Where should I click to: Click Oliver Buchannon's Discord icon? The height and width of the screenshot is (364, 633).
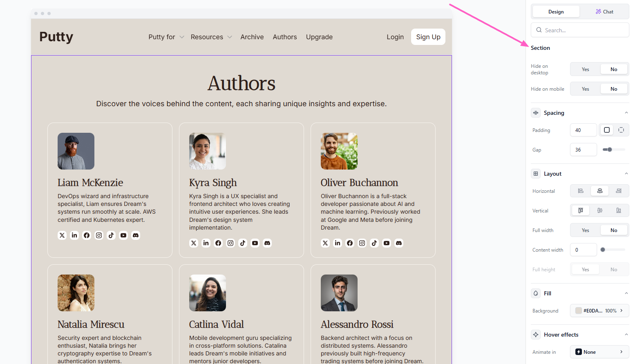pyautogui.click(x=399, y=243)
